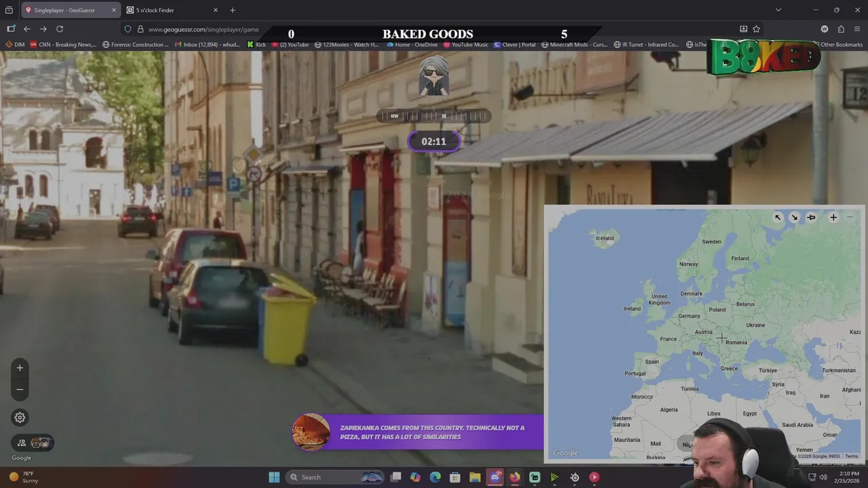868x488 pixels.
Task: Open a new browser tab
Action: 233,10
